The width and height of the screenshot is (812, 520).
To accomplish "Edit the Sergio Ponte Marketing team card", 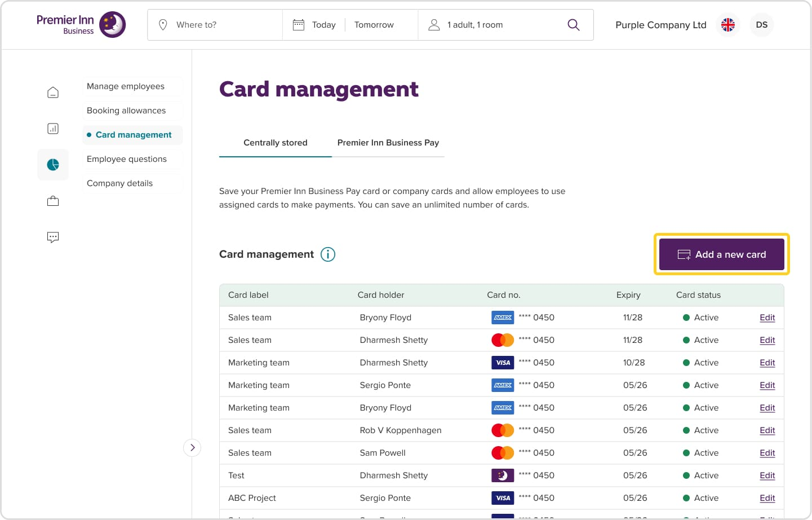I will pyautogui.click(x=767, y=385).
